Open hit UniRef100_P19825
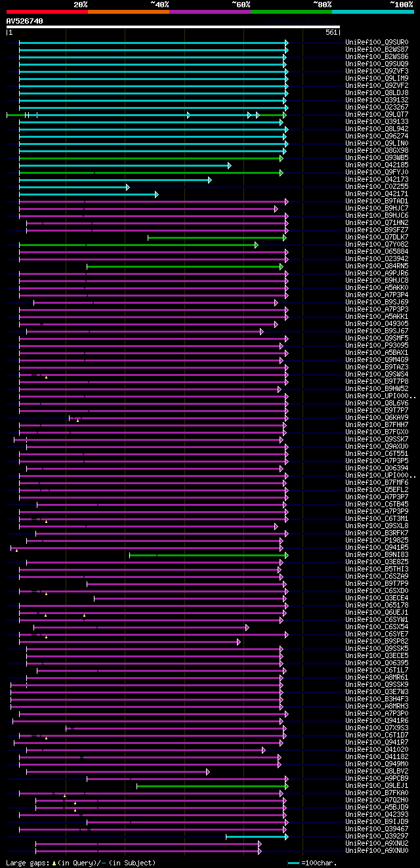This screenshot has width=420, height=868. (377, 541)
